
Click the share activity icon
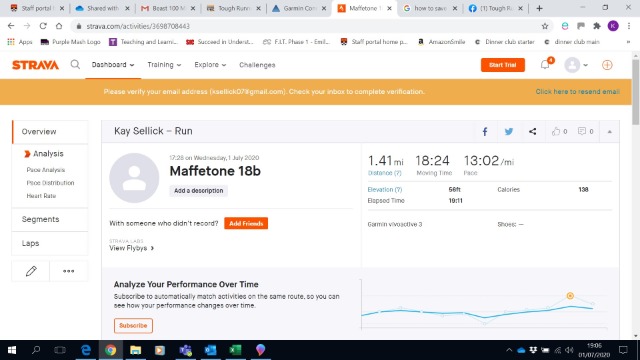click(x=533, y=131)
